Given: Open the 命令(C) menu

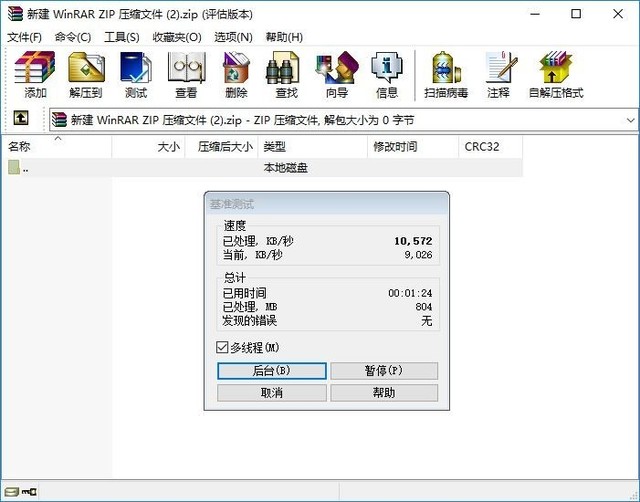Looking at the screenshot, I should [x=73, y=37].
